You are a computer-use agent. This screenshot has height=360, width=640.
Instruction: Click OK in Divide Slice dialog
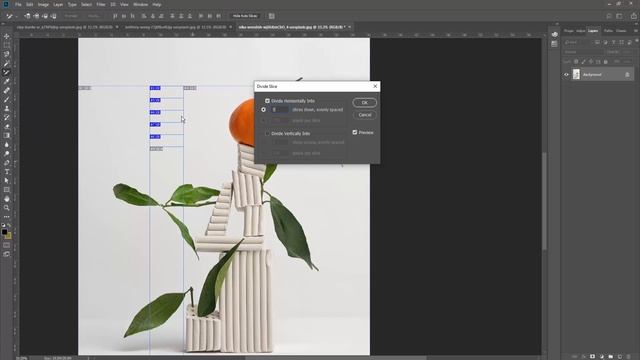(364, 102)
